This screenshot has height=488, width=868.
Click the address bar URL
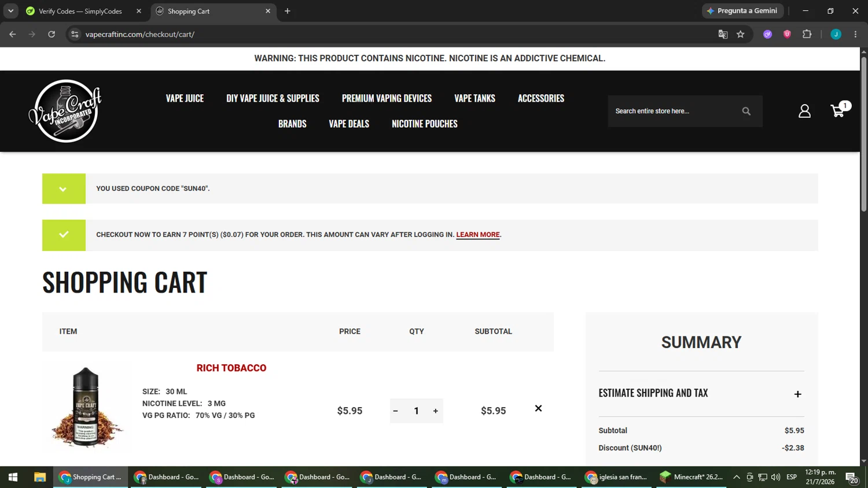[x=140, y=34]
